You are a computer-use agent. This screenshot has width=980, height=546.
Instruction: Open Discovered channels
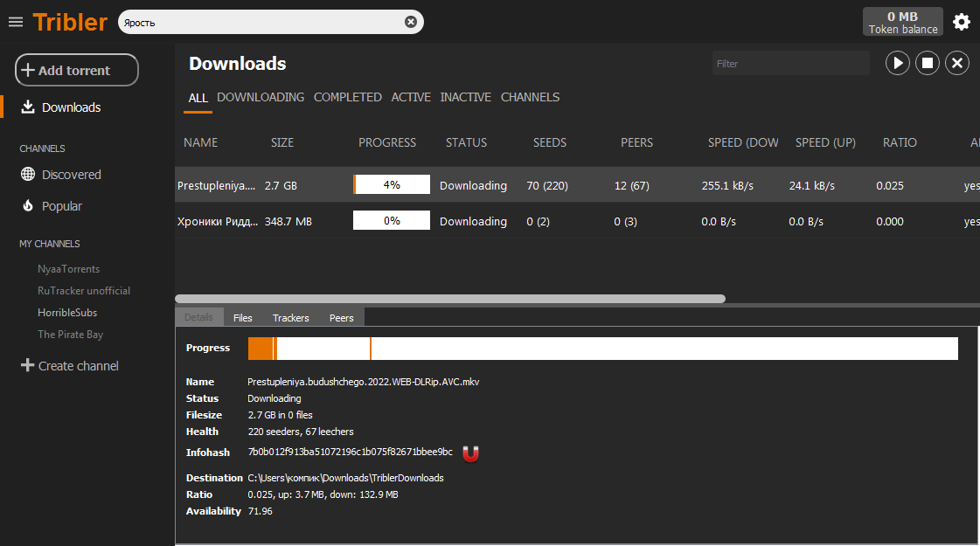pos(72,175)
